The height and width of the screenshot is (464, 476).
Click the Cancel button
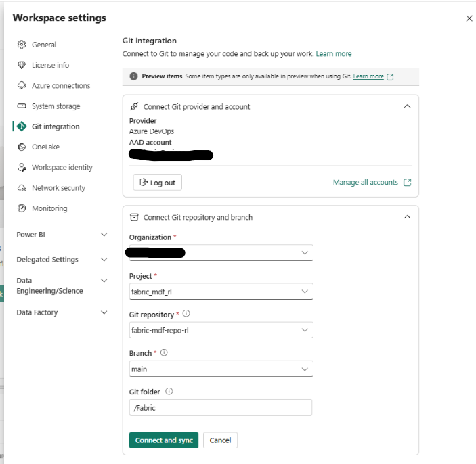point(220,440)
